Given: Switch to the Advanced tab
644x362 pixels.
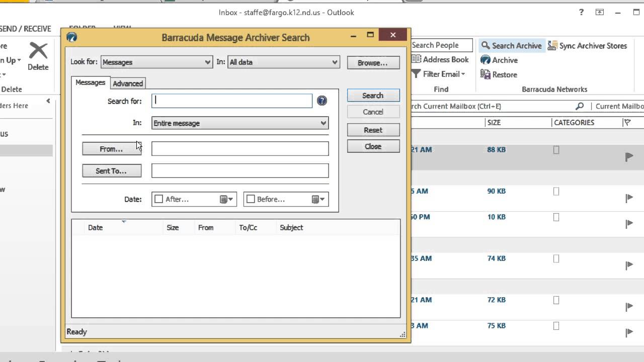Looking at the screenshot, I should [128, 83].
